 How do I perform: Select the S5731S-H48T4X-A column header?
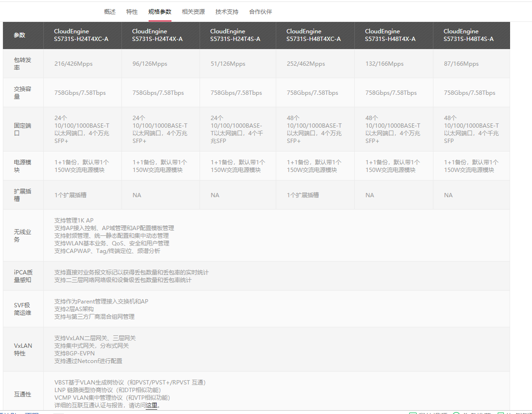tap(390, 35)
